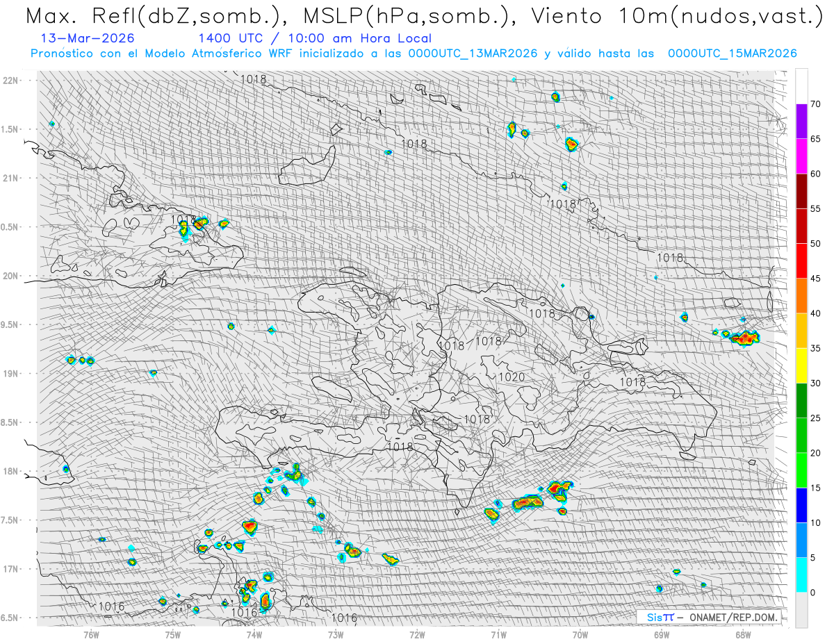Click the 'Pronostico con el Modelo Atmosferico WRF' line
834x644 pixels.
tap(413, 53)
